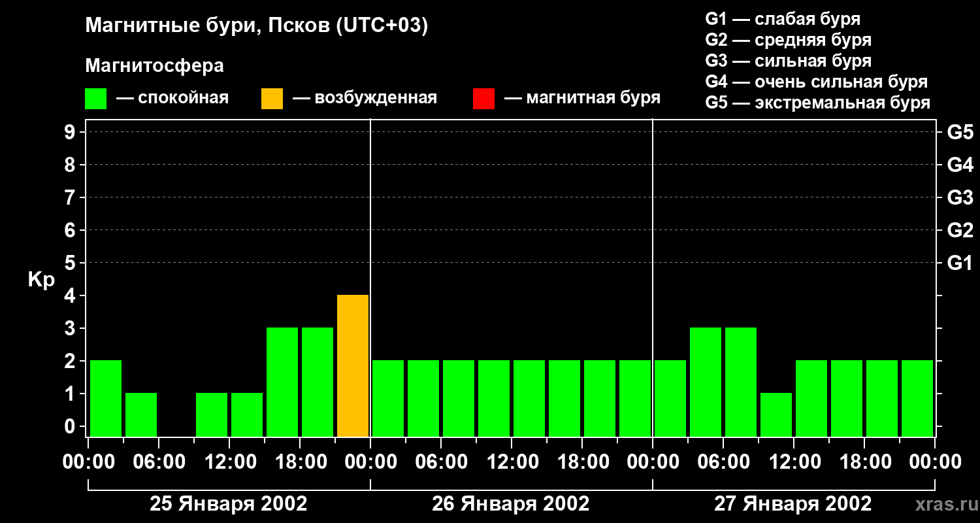Click the Kp 3 bar starting 03:00 on 27 Января
The image size is (980, 523).
[706, 382]
